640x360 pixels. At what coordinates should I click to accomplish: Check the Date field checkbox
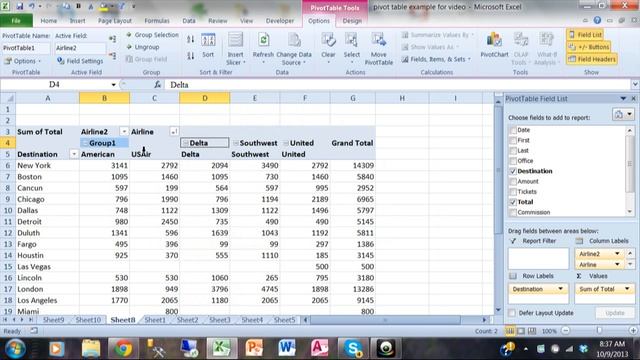coord(513,130)
